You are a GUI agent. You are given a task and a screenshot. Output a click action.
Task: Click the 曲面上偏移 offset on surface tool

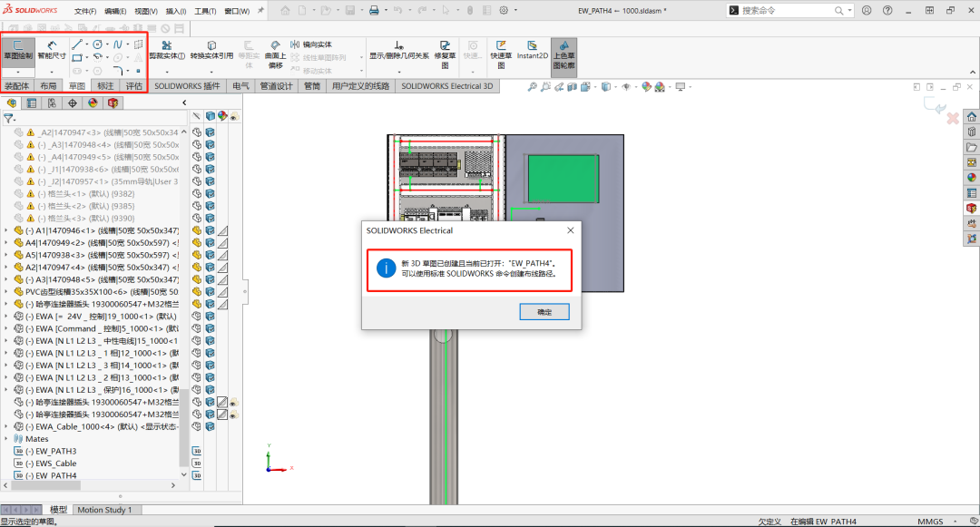(276, 54)
